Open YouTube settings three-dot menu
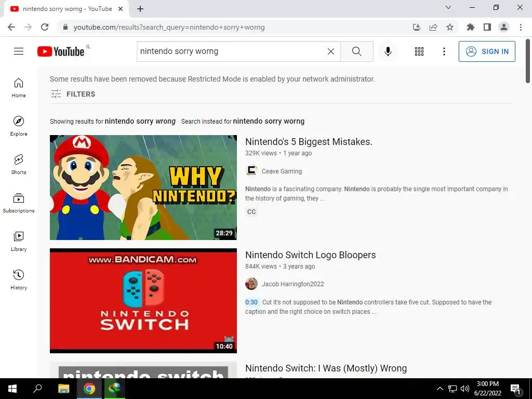Screen dimensions: 532x399 click(444, 51)
